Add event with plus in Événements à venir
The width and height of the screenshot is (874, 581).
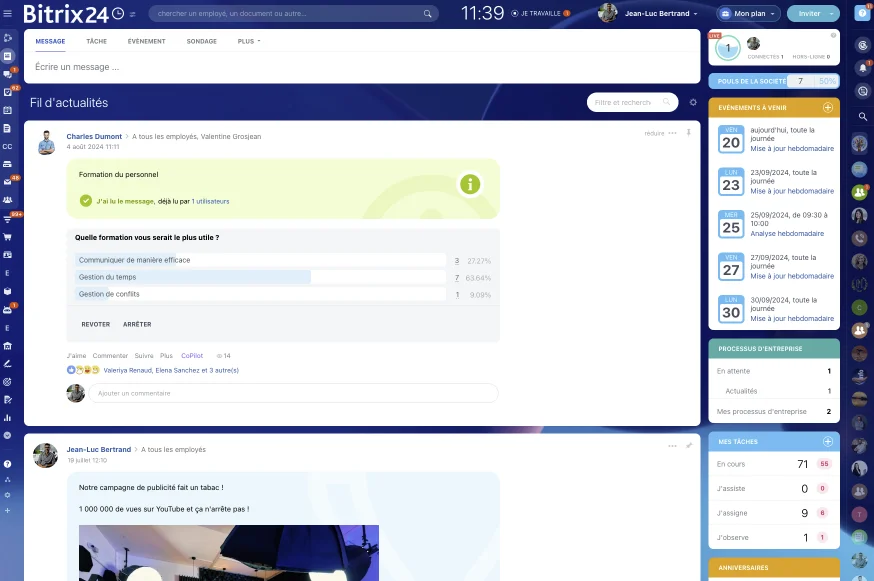click(x=827, y=107)
